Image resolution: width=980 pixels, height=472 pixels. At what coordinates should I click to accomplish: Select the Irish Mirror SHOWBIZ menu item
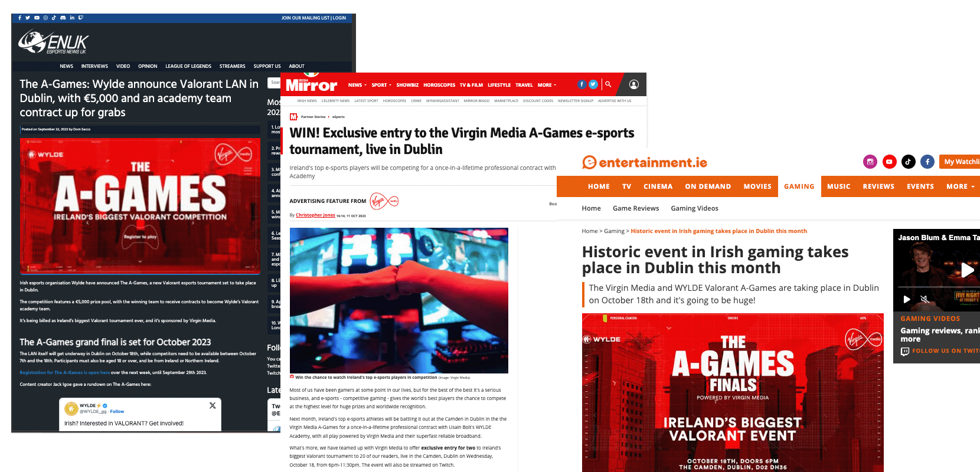coord(407,85)
